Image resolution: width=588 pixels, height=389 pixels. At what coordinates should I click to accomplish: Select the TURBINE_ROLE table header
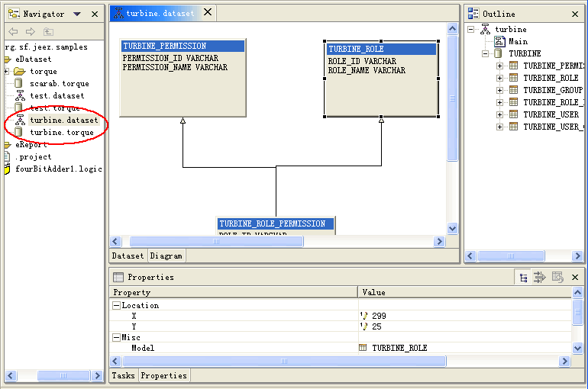click(381, 49)
